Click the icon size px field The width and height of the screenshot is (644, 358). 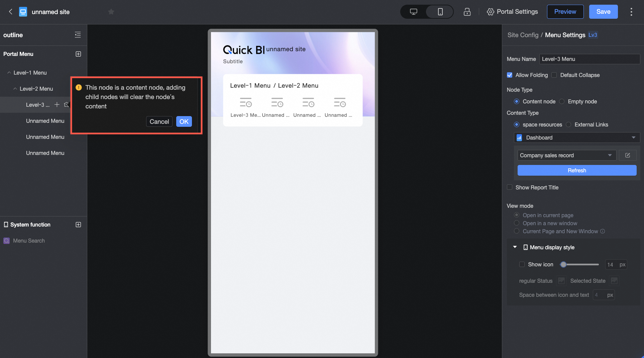point(616,264)
